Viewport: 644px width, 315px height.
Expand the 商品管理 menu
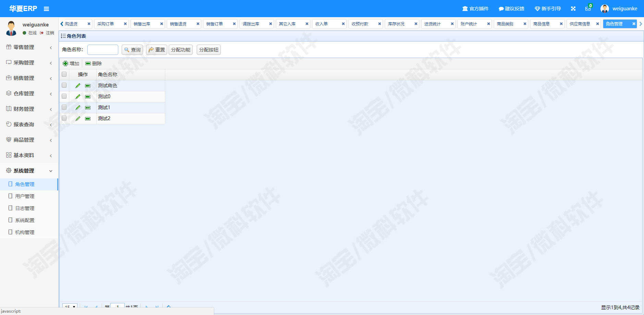point(29,140)
